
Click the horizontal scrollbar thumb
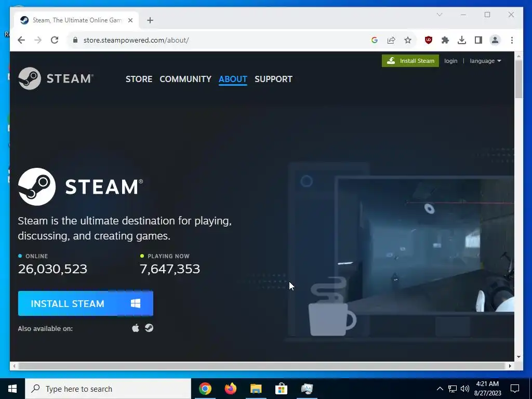[x=262, y=366]
